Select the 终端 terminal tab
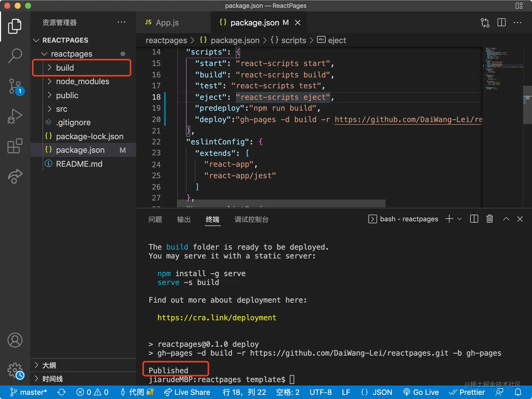Viewport: 532px width, 399px height. [x=213, y=219]
